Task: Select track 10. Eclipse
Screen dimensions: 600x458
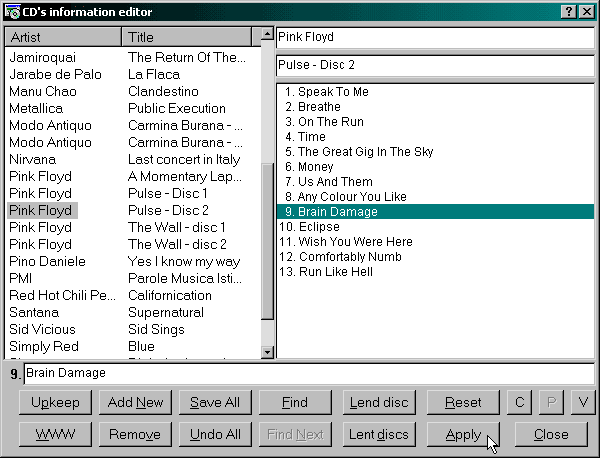Action: [435, 227]
